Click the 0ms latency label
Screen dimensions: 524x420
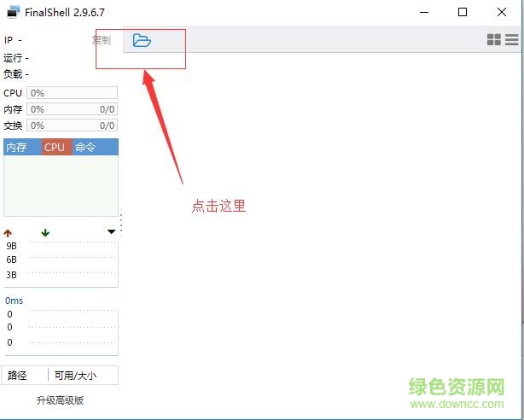pyautogui.click(x=14, y=300)
